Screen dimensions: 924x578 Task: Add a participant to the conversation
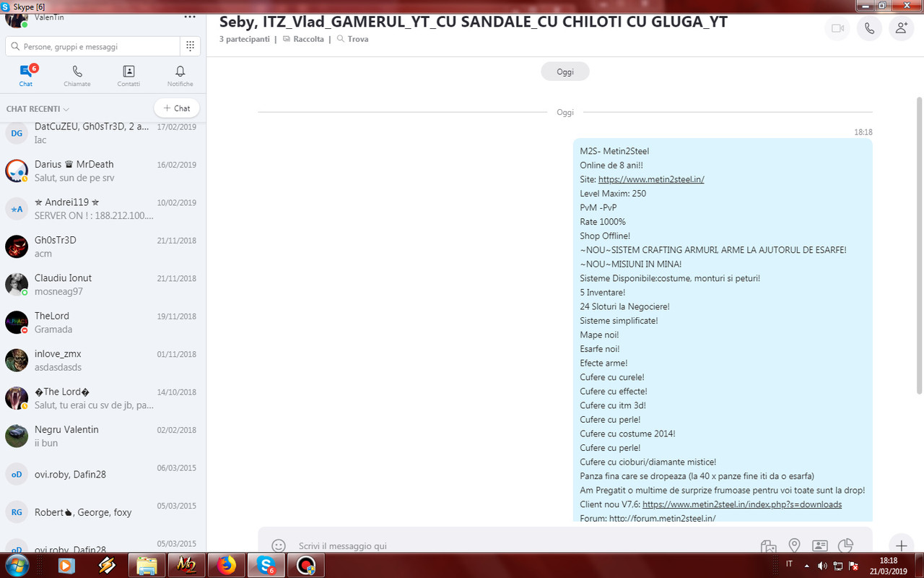click(901, 28)
